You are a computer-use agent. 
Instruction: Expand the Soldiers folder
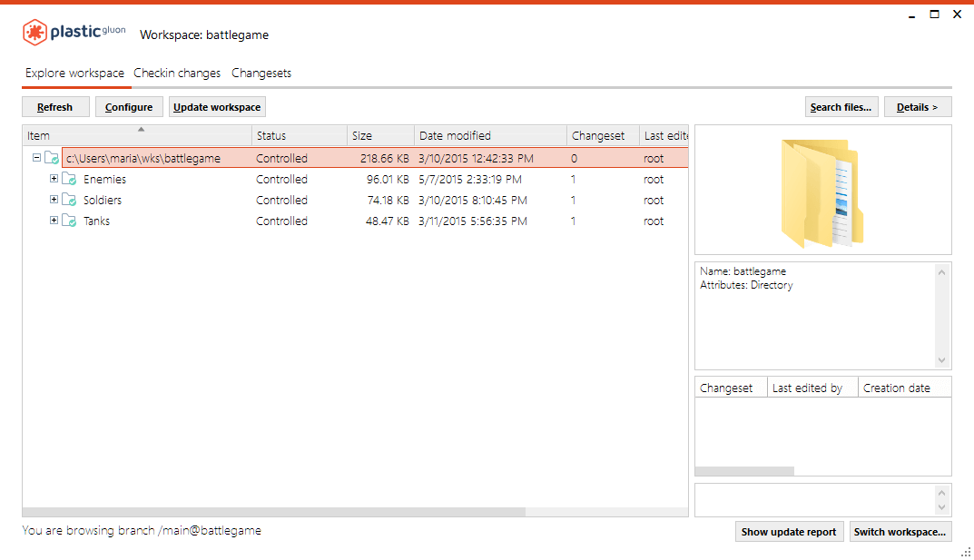(x=54, y=200)
